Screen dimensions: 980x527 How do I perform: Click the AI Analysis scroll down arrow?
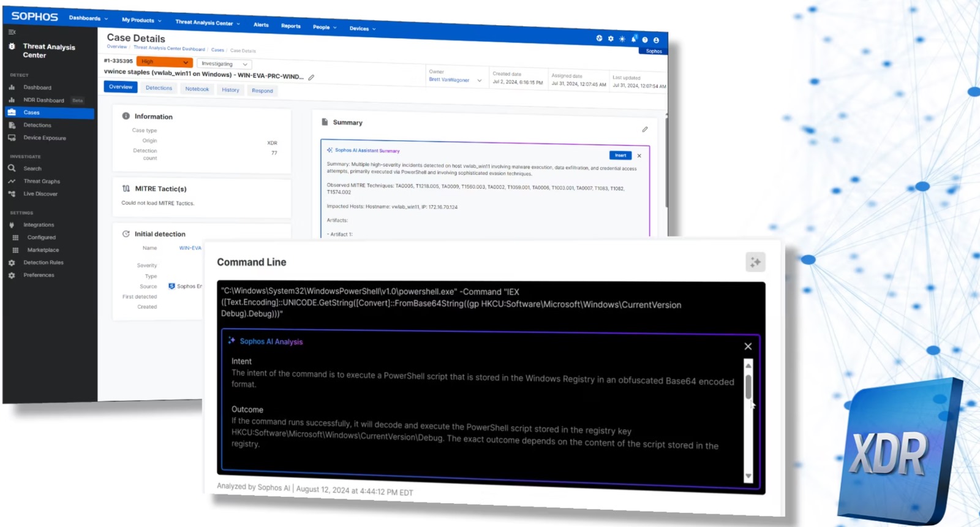click(748, 476)
